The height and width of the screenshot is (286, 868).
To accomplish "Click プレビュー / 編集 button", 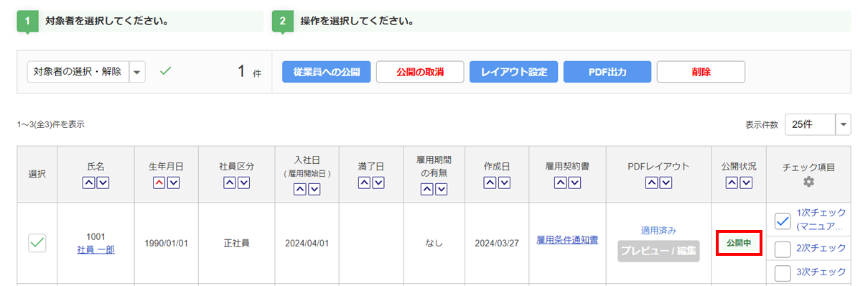I will pos(658,251).
